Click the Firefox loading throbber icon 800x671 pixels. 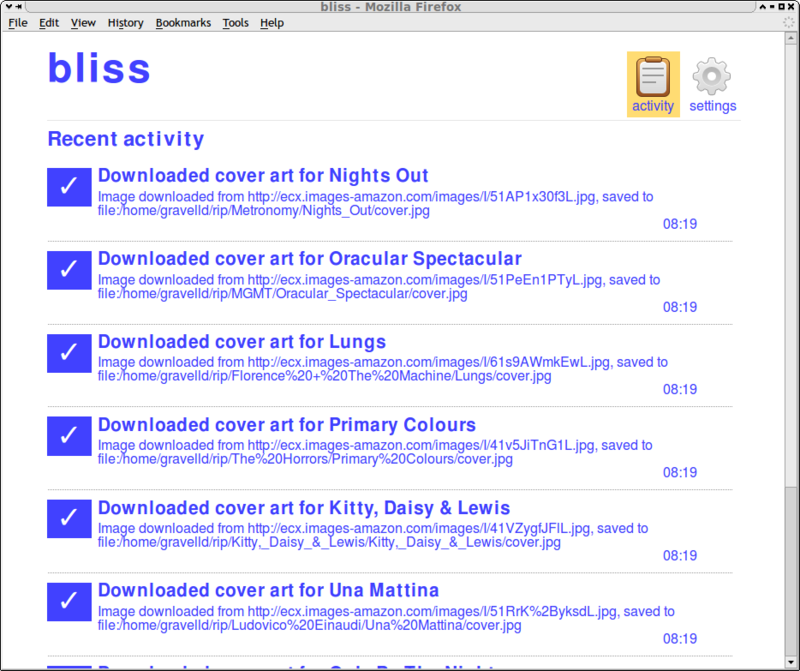[789, 22]
